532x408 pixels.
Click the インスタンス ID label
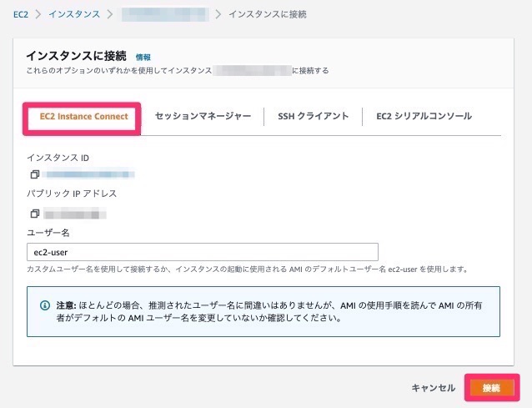click(58, 158)
